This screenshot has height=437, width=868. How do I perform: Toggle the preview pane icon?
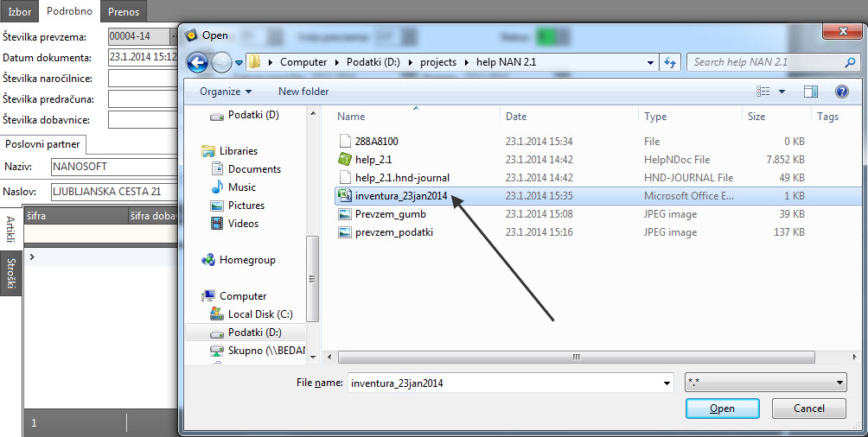point(810,92)
